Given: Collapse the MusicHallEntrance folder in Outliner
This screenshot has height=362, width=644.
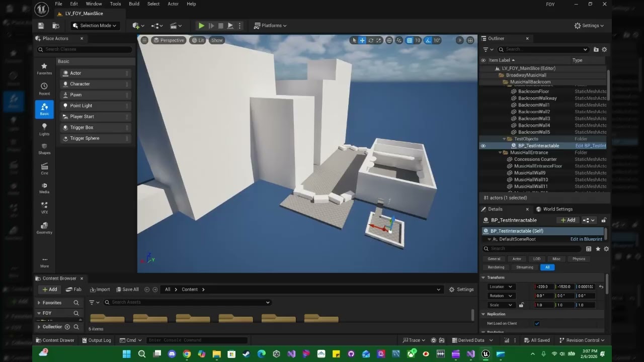Looking at the screenshot, I should tap(501, 152).
